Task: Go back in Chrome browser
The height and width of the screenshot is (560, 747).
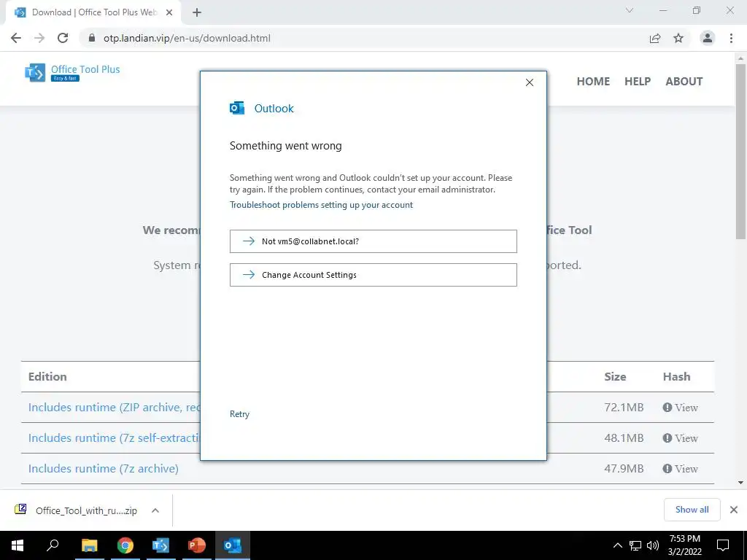Action: (16, 38)
